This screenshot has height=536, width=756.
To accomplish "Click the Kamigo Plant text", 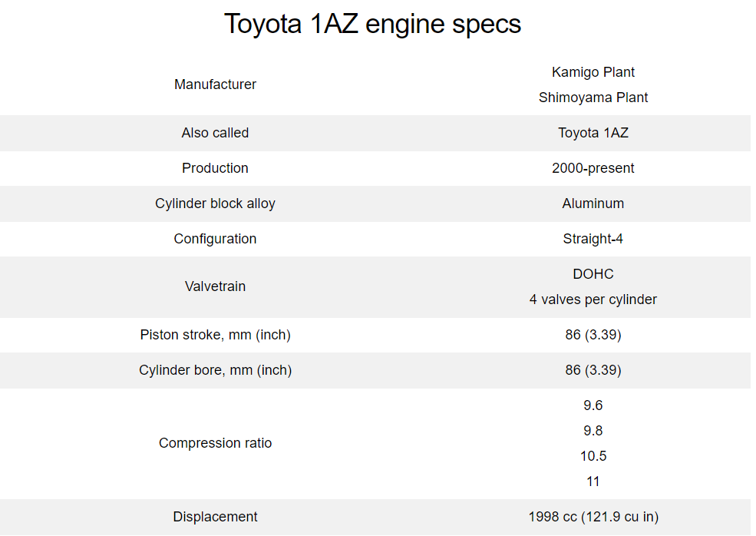I will [x=593, y=72].
